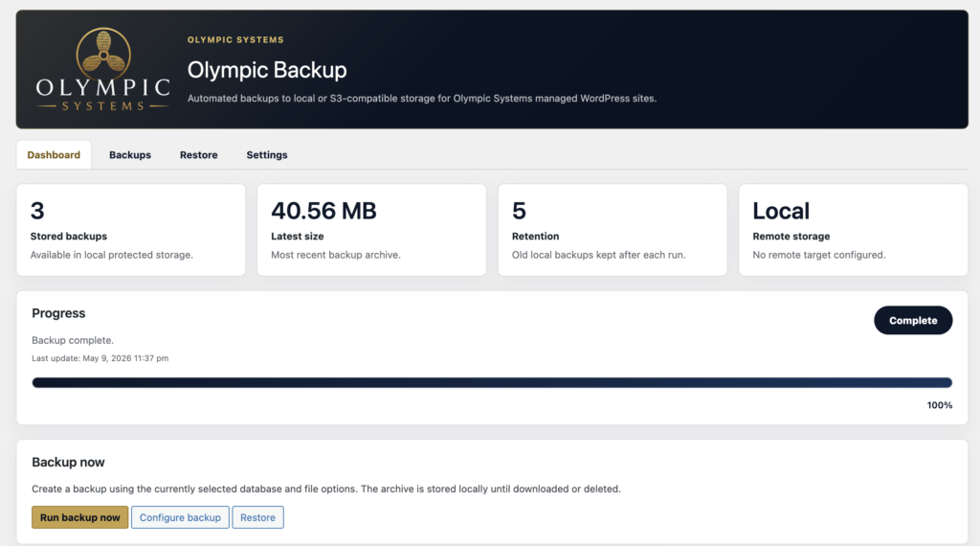Click the Run backup now button

pyautogui.click(x=80, y=517)
